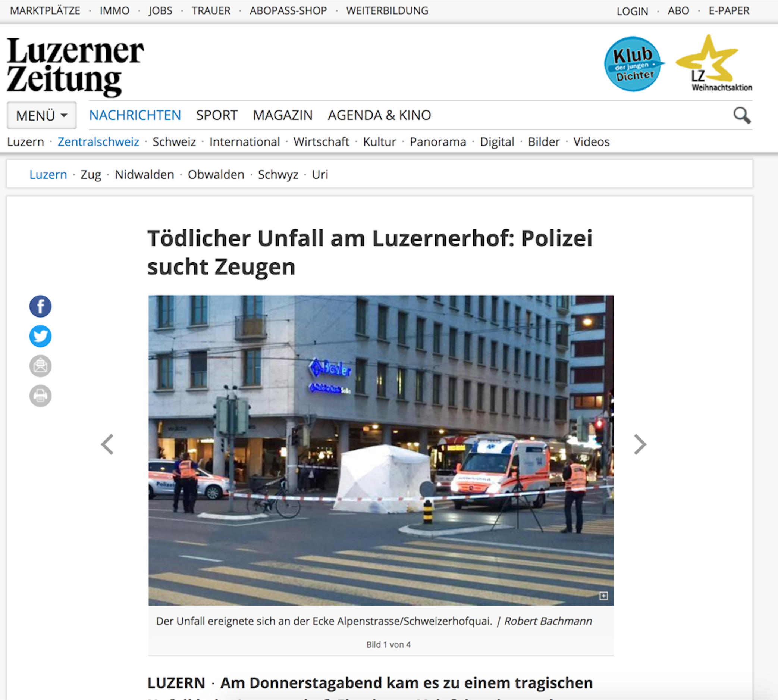The width and height of the screenshot is (778, 700).
Task: Go to the Zentralschweiz section
Action: (x=98, y=142)
